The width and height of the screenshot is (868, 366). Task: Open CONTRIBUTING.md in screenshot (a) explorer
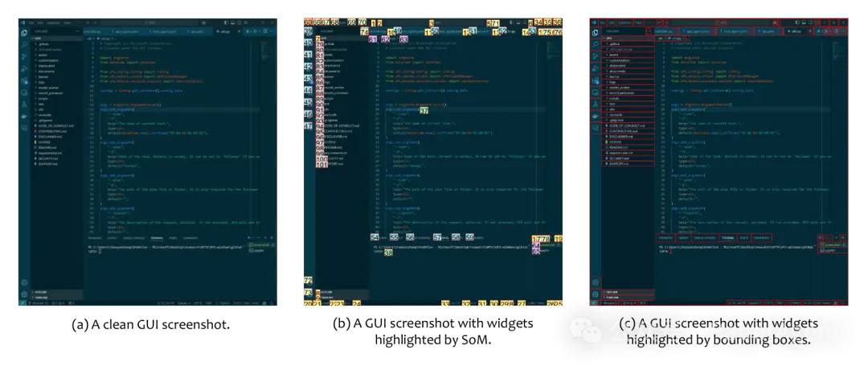[56, 131]
